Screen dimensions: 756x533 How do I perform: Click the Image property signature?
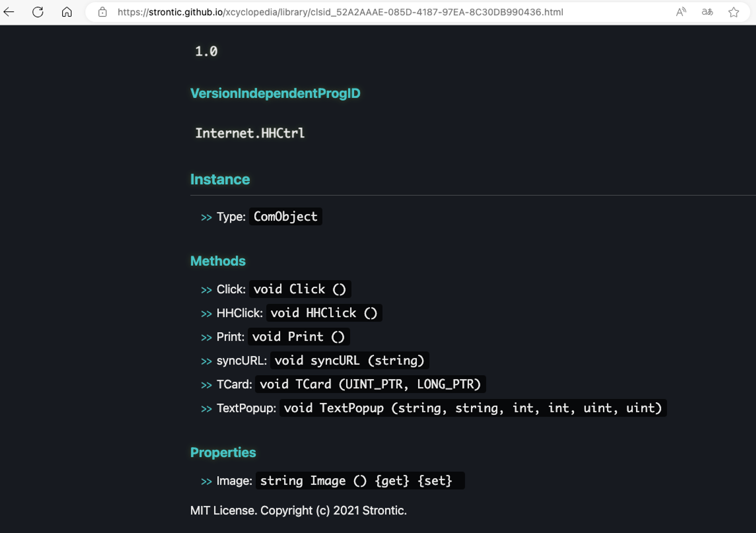[359, 481]
